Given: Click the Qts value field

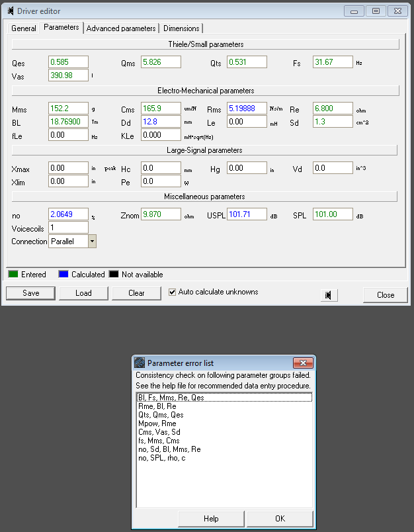Looking at the screenshot, I should tap(247, 62).
